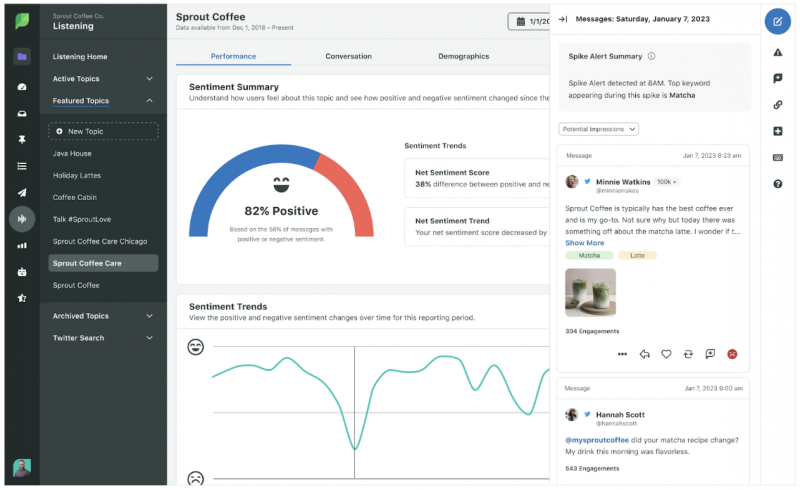Select the Sprout Coffee Care Chicago topic
The height and width of the screenshot is (490, 800).
pos(99,241)
